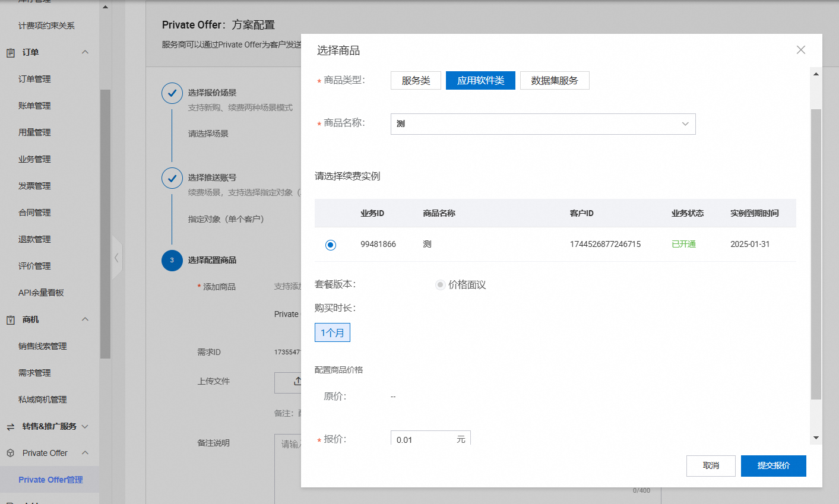
Task: Select the 数据集服务 product type tab
Action: point(555,81)
